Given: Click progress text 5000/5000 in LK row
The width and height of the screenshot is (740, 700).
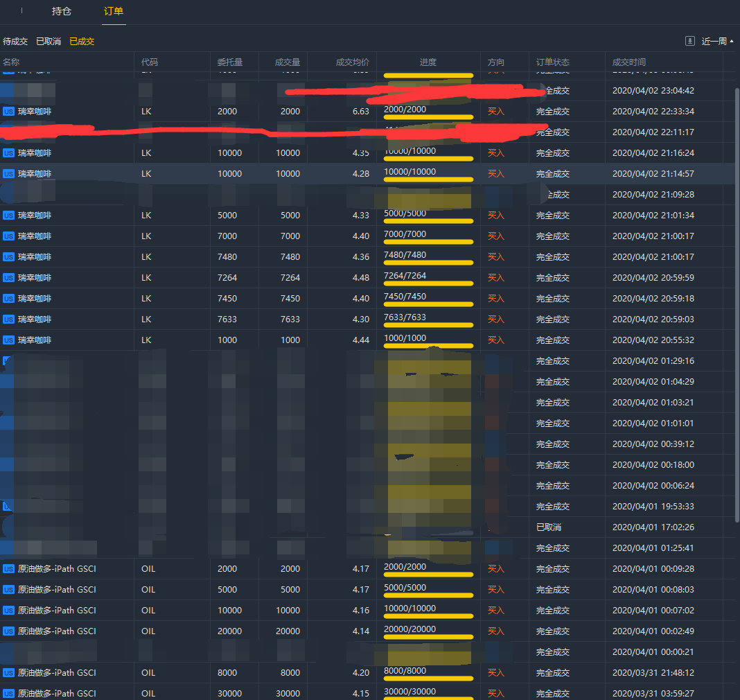Looking at the screenshot, I should 405,213.
